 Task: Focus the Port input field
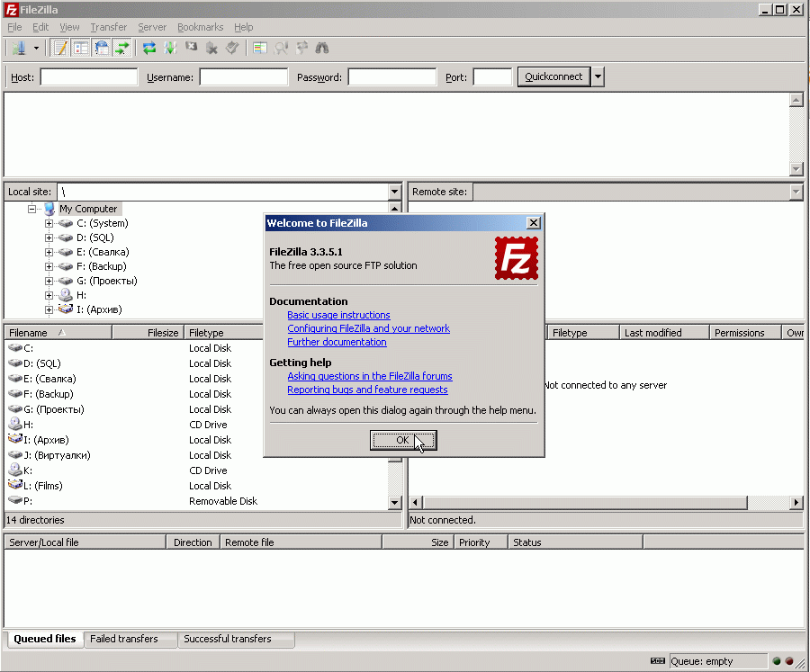click(492, 77)
